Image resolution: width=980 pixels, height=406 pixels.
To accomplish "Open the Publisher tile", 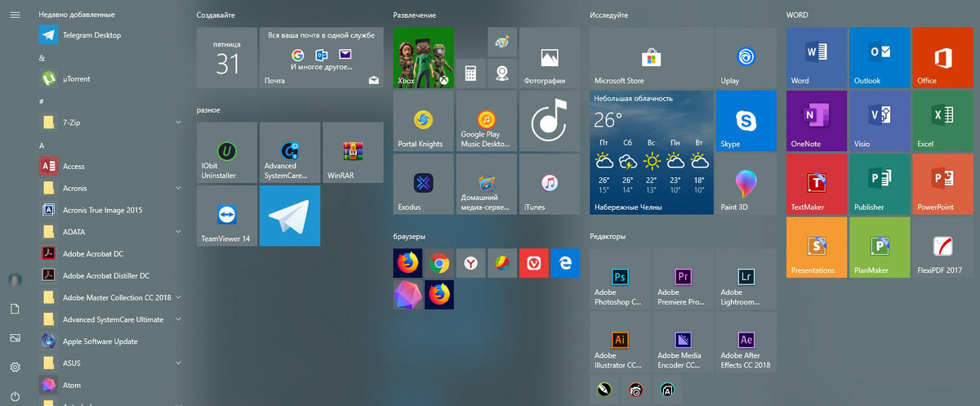I will [880, 184].
